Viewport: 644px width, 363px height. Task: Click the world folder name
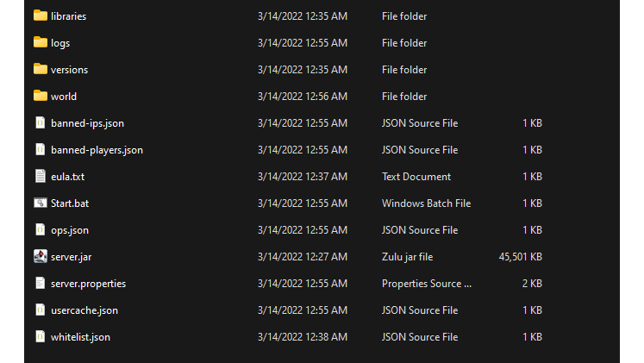[x=64, y=97]
